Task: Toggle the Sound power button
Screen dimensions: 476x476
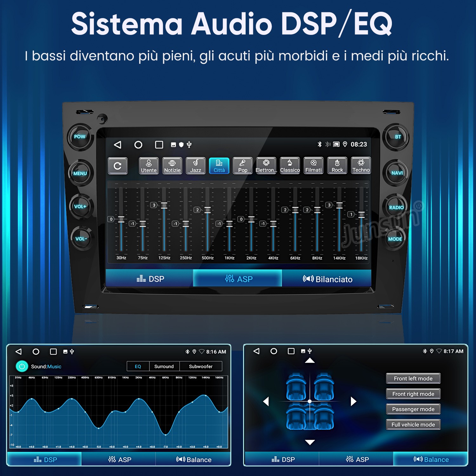Action: click(22, 367)
